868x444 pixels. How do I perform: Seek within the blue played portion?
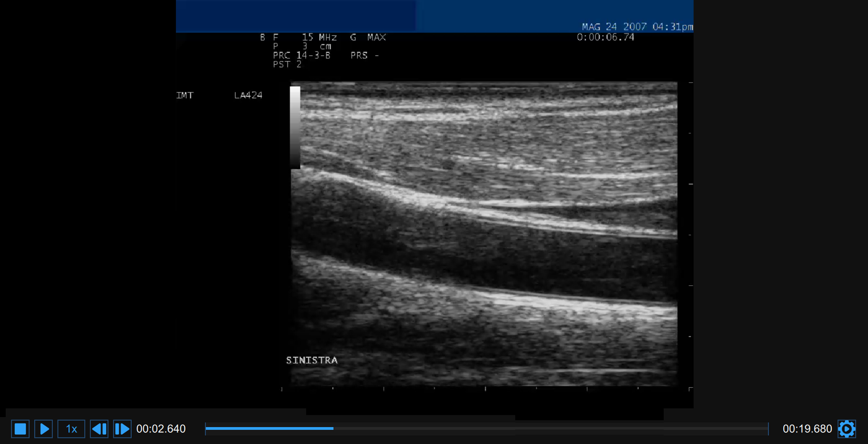click(x=269, y=428)
